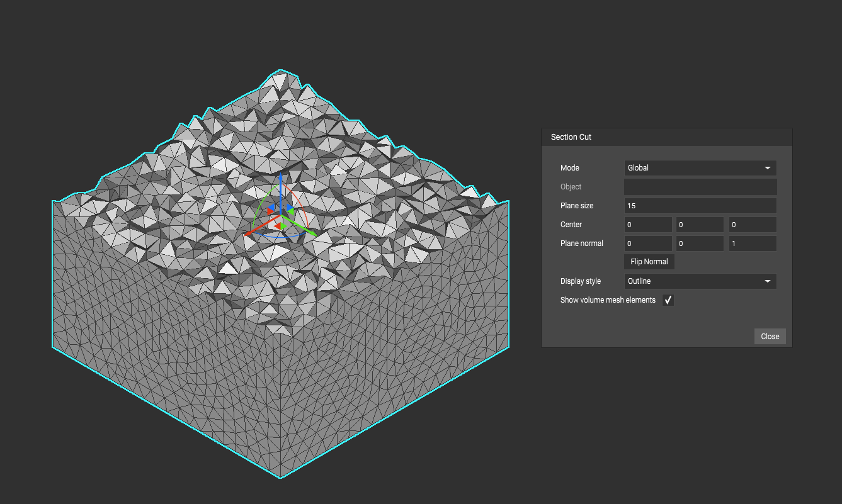Click the first Center coordinate field
842x504 pixels.
click(648, 225)
